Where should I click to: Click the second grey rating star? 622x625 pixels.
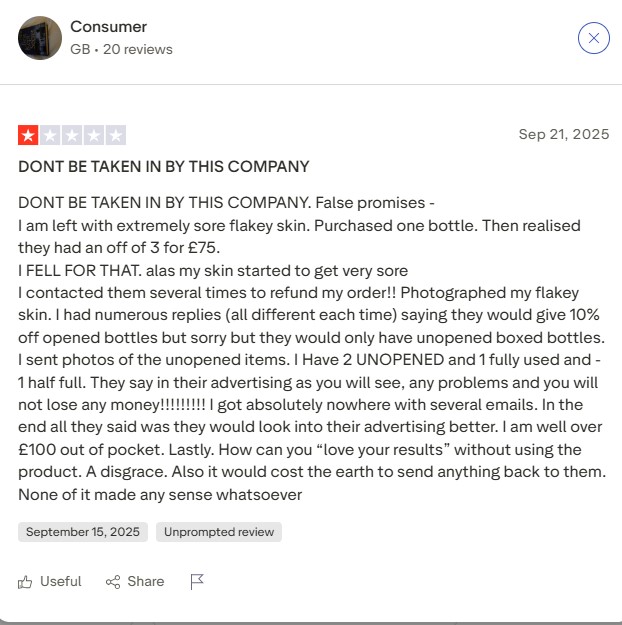click(50, 135)
